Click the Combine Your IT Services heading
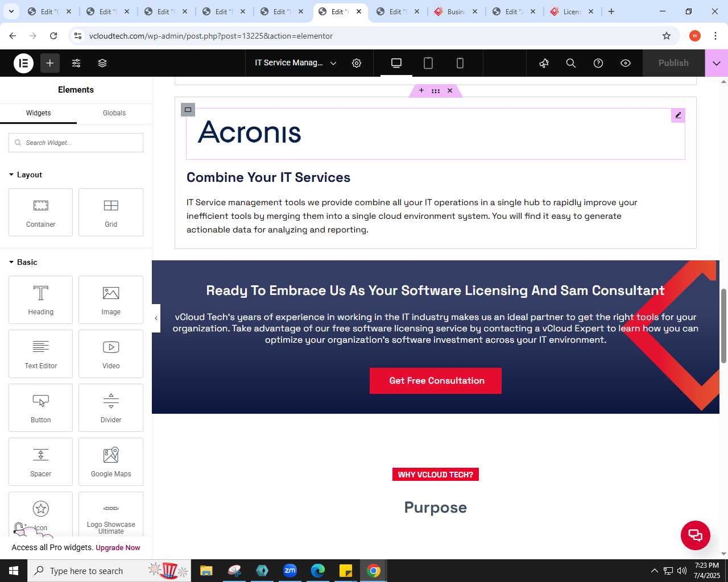Screen dimensions: 728x582 tap(268, 177)
